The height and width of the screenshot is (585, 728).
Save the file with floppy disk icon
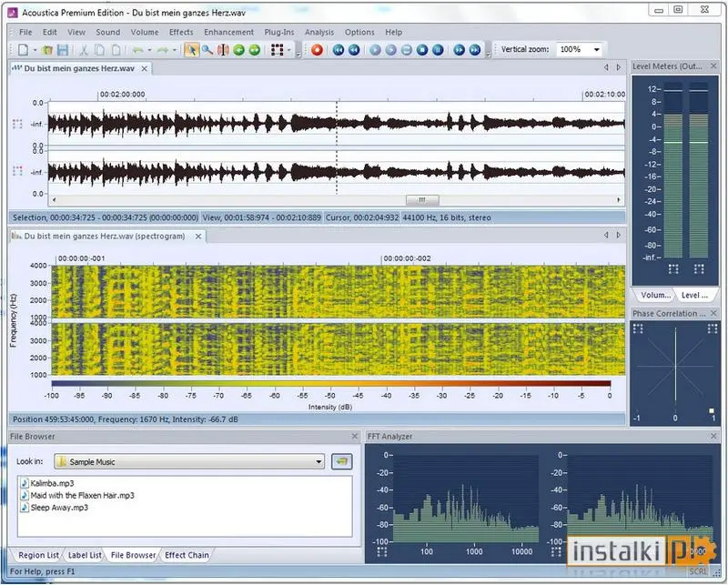[x=63, y=50]
